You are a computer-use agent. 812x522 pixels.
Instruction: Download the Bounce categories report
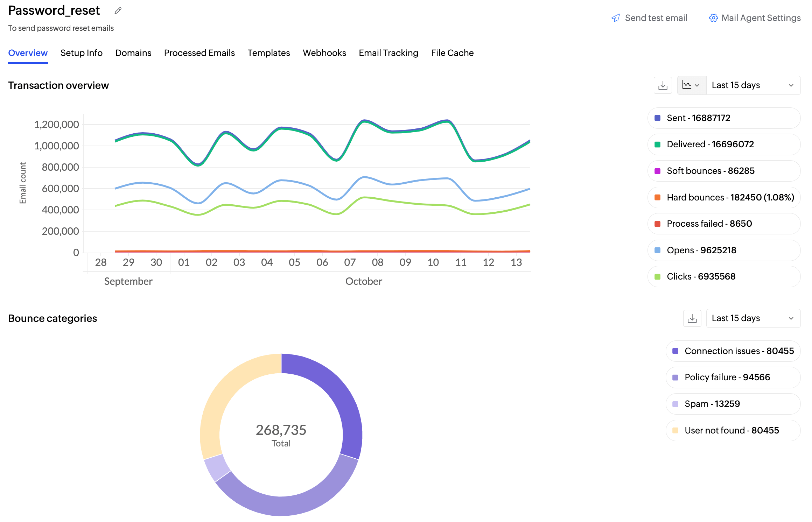click(x=692, y=318)
